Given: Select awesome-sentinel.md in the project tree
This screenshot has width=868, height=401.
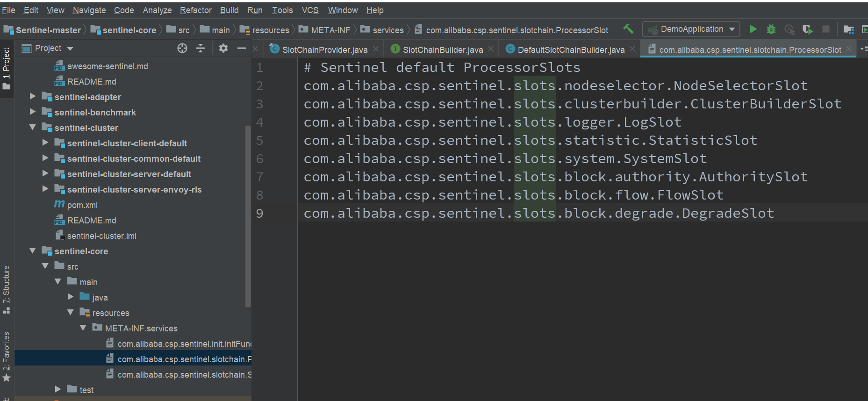Looking at the screenshot, I should click(x=108, y=66).
